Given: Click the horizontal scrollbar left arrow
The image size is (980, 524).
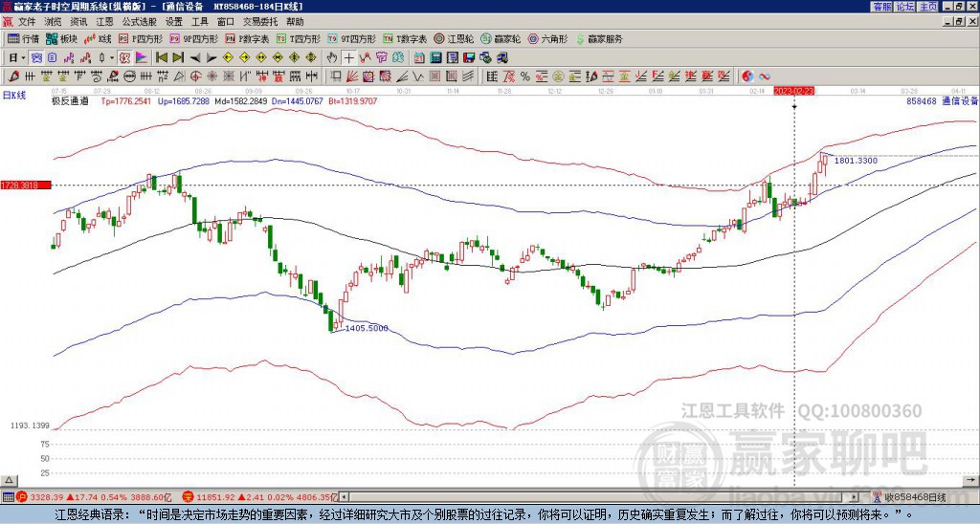Looking at the screenshot, I should (x=345, y=497).
